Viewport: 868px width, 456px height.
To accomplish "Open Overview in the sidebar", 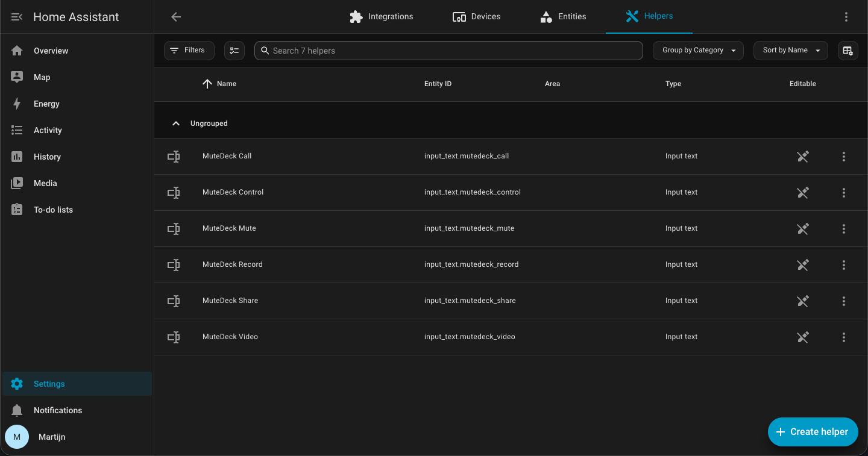I will 77,51.
